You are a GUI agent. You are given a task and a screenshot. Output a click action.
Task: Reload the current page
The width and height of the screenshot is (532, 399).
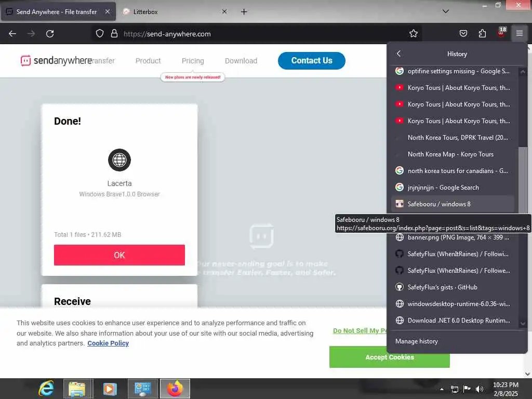(x=50, y=34)
